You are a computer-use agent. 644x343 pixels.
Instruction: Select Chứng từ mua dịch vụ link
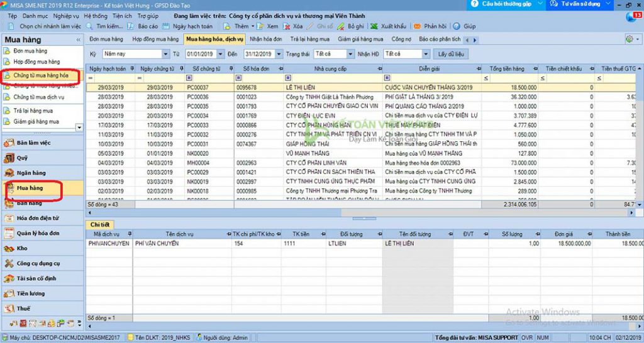pos(38,97)
